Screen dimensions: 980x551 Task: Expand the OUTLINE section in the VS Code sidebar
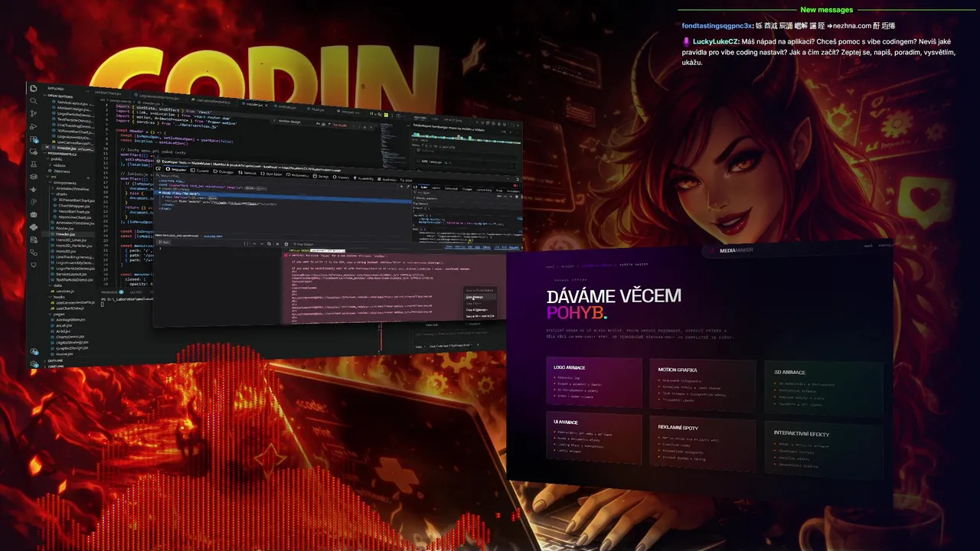[54, 360]
